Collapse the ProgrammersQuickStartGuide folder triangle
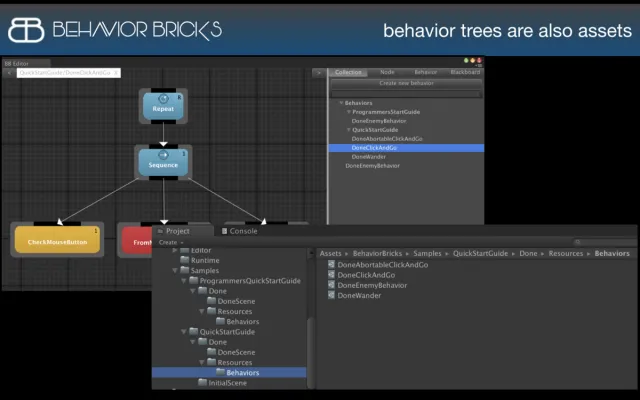This screenshot has width=640, height=400. 184,281
